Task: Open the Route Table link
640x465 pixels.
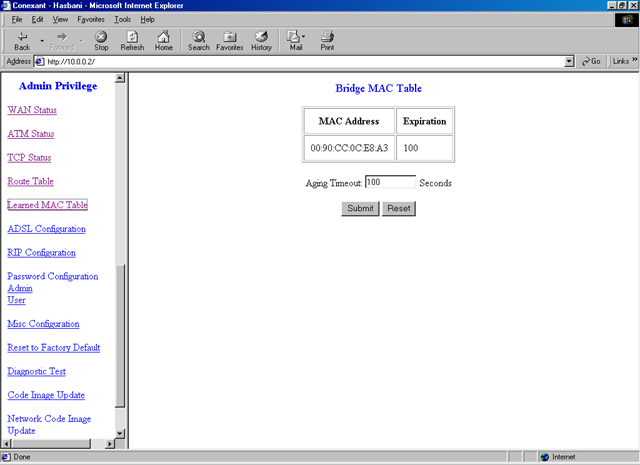Action: pyautogui.click(x=30, y=181)
